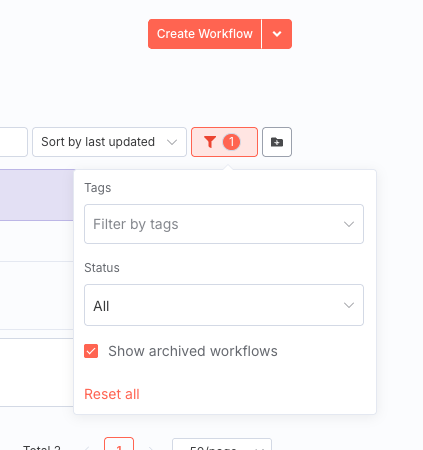
Task: Click the active filter count badge
Action: click(x=231, y=142)
